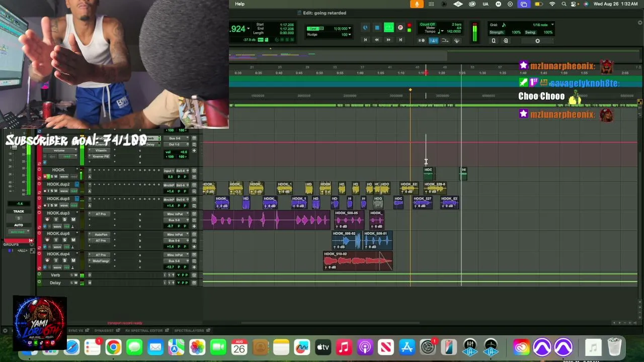Select the red HOOK_510-02 audio clip
The height and width of the screenshot is (362, 644).
pyautogui.click(x=357, y=261)
